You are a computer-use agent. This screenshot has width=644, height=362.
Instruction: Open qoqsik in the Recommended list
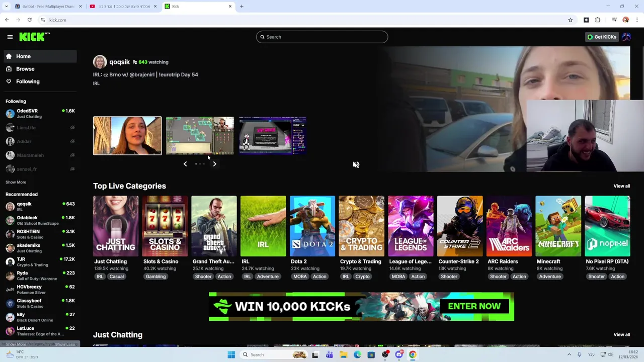(x=40, y=207)
